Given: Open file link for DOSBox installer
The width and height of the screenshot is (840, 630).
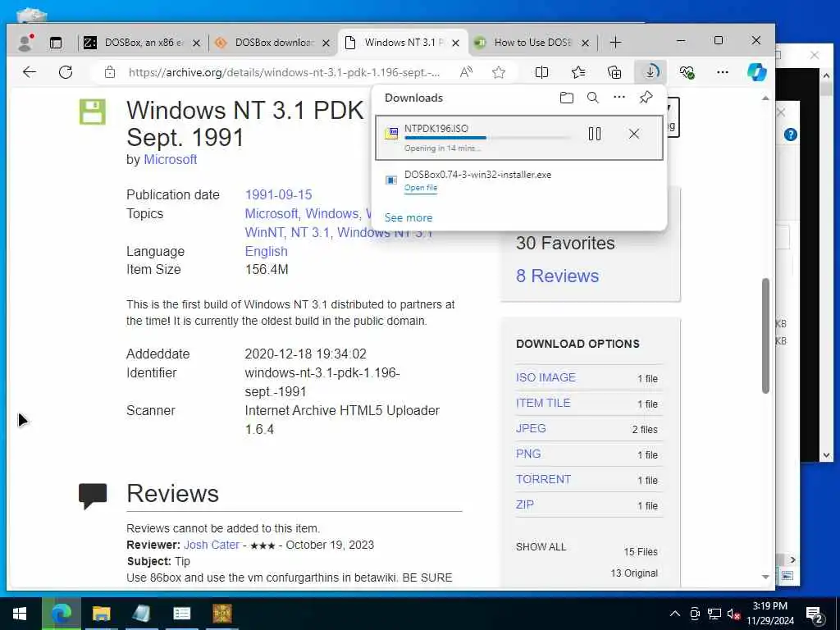Looking at the screenshot, I should pos(421,188).
